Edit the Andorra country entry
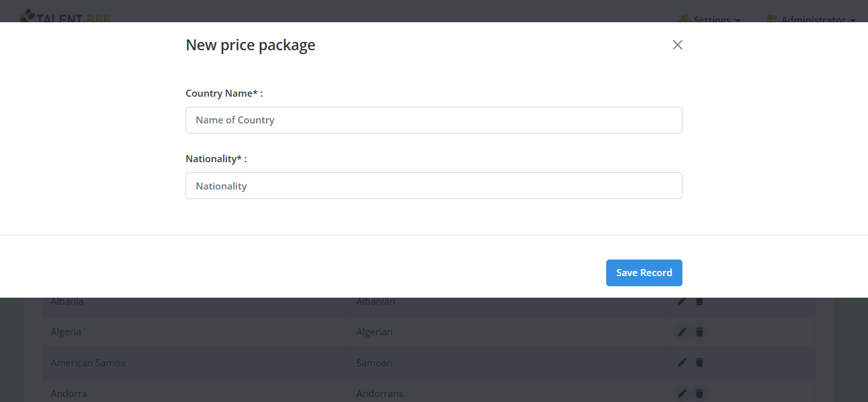The height and width of the screenshot is (402, 868). (x=681, y=393)
